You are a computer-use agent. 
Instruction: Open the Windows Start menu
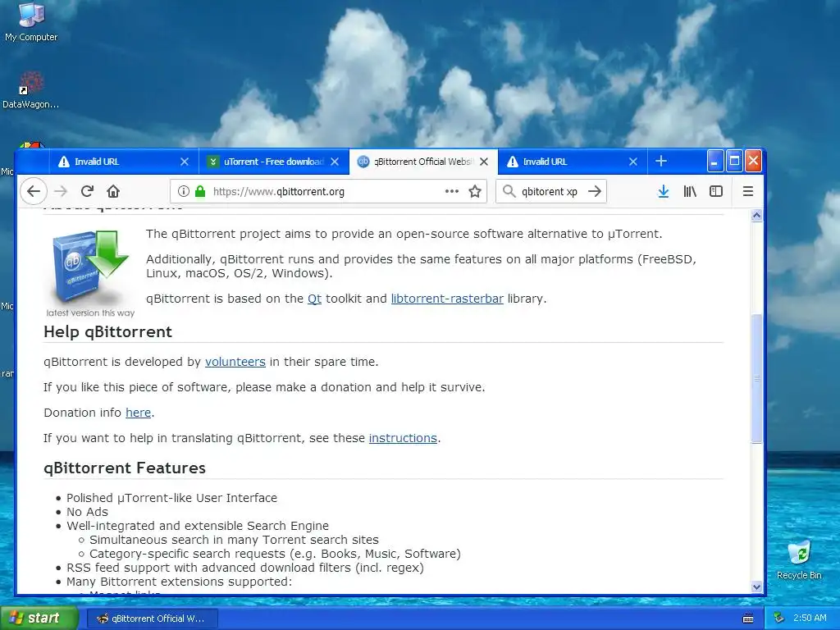(39, 619)
